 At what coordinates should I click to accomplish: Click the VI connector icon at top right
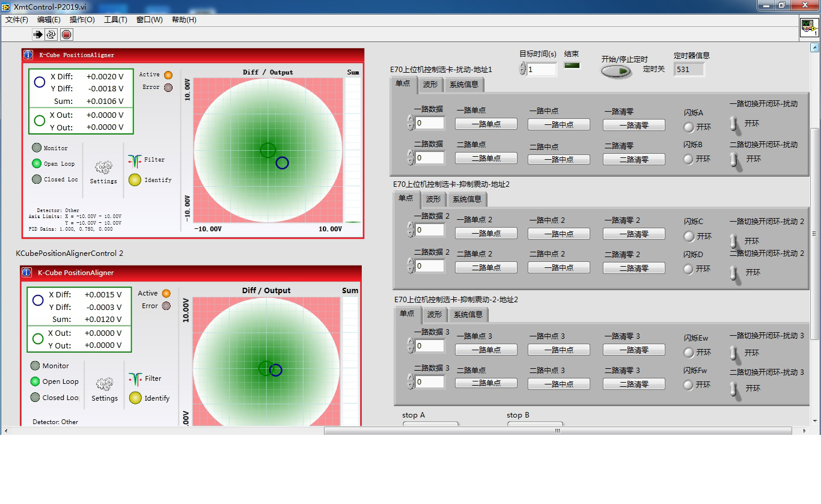point(809,28)
